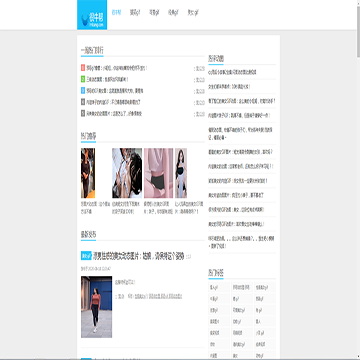This screenshot has width=360, height=360.
Task: Click the blue category badge before the latest headline
Action: [x=86, y=256]
